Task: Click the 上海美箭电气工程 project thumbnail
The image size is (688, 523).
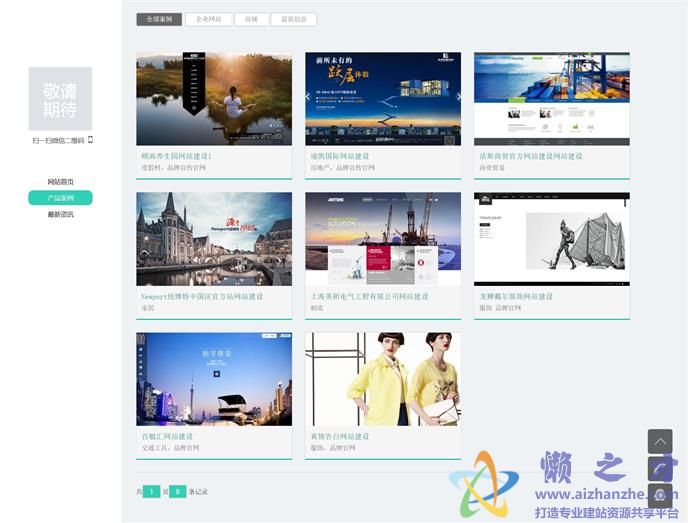Action: tap(383, 239)
